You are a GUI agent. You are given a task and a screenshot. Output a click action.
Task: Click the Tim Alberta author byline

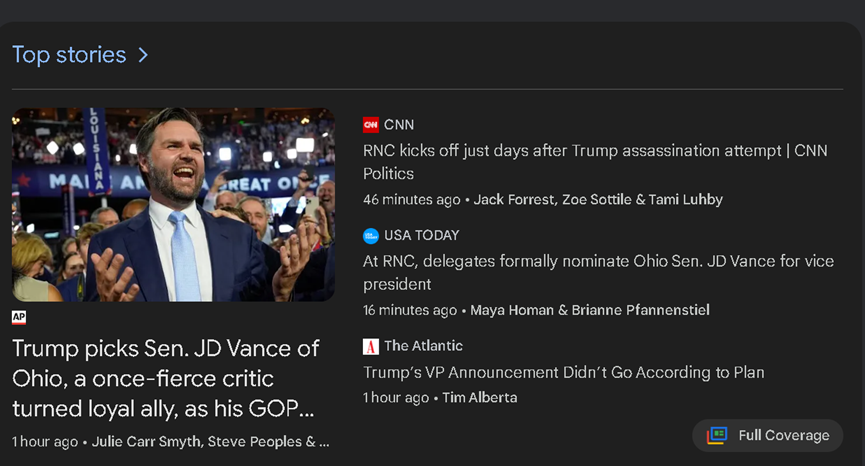(480, 398)
